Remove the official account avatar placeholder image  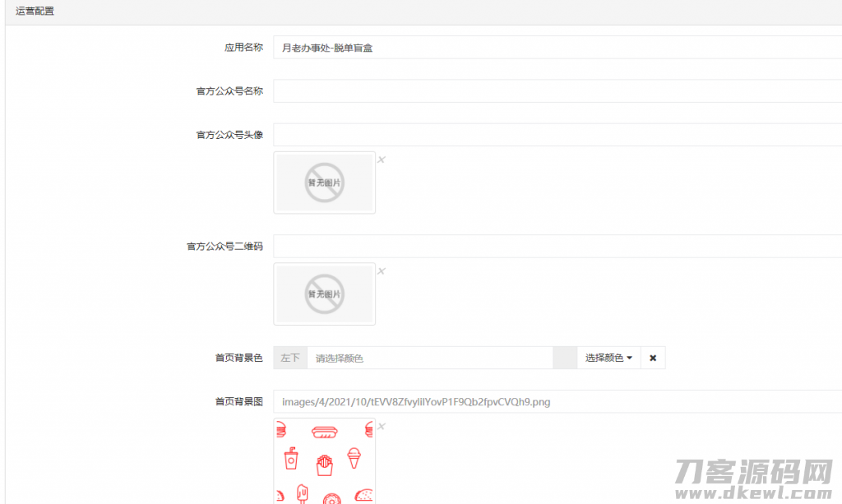(x=381, y=159)
